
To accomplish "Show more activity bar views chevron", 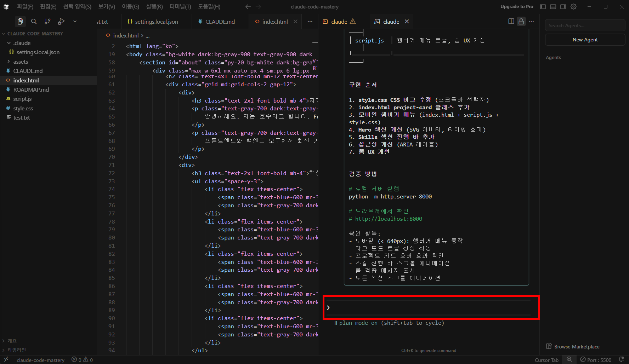I will (x=75, y=22).
